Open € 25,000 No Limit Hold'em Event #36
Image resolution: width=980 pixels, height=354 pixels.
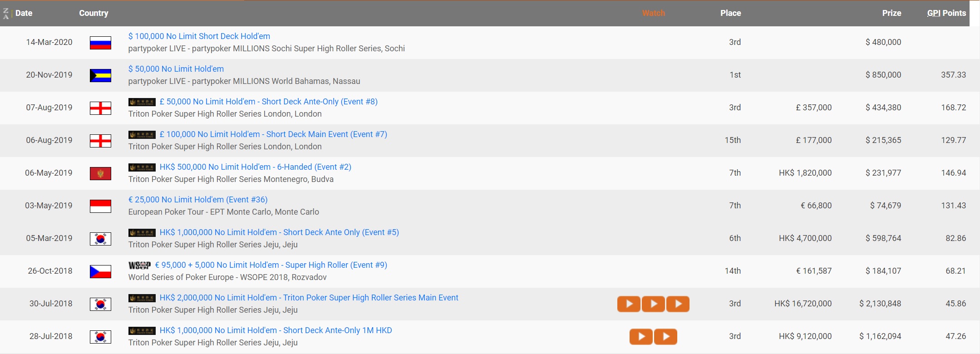pos(197,200)
